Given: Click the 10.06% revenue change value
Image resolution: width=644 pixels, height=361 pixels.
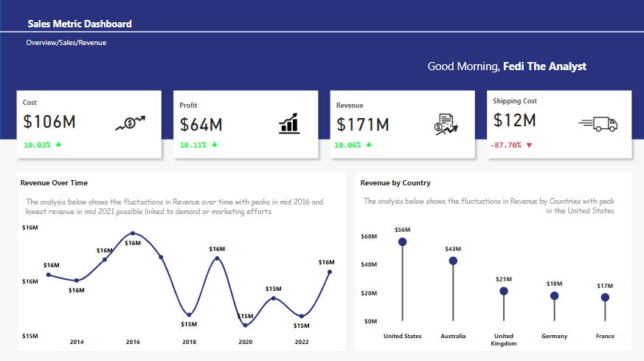Looking at the screenshot, I should pyautogui.click(x=347, y=145).
